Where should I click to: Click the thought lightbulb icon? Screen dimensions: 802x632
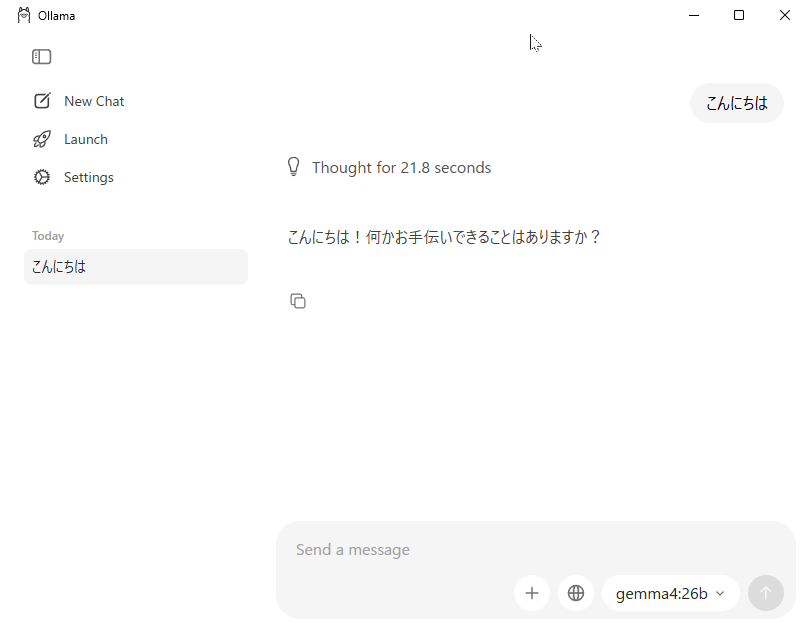point(294,167)
